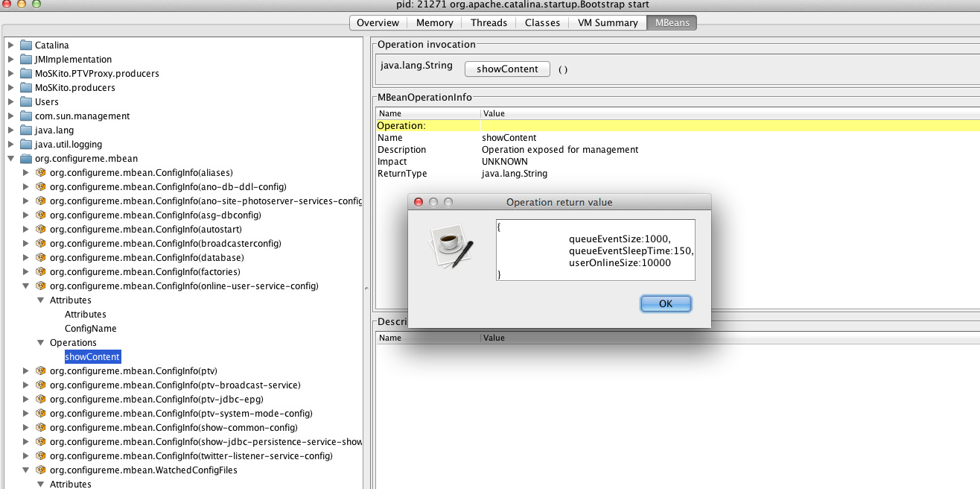Expand the ConfigInfo(autostart) node

coord(25,229)
